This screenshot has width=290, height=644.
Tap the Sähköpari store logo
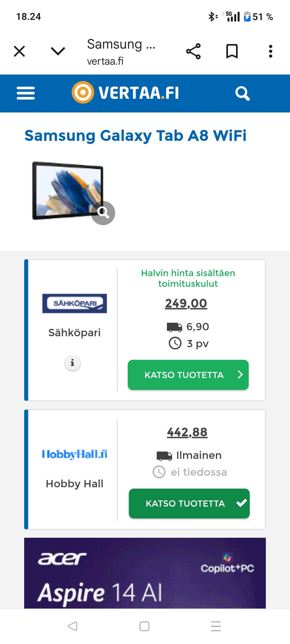point(75,303)
